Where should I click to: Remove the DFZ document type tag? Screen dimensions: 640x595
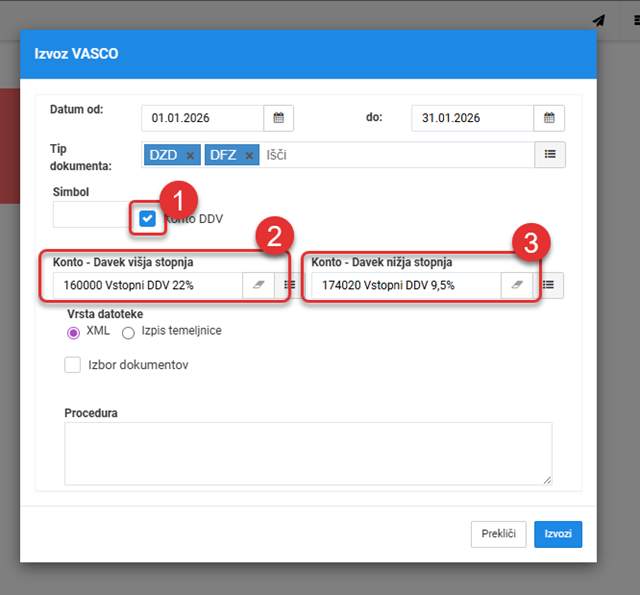pyautogui.click(x=249, y=155)
